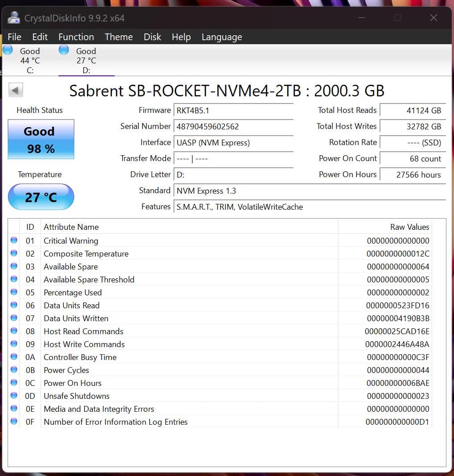Click status dot for Host Read Commands row

click(x=14, y=331)
